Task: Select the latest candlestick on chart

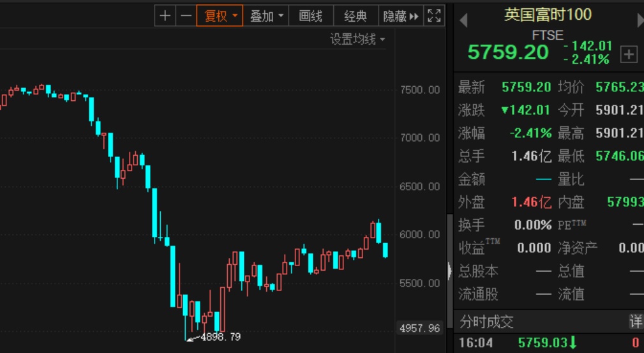Action: click(x=386, y=250)
